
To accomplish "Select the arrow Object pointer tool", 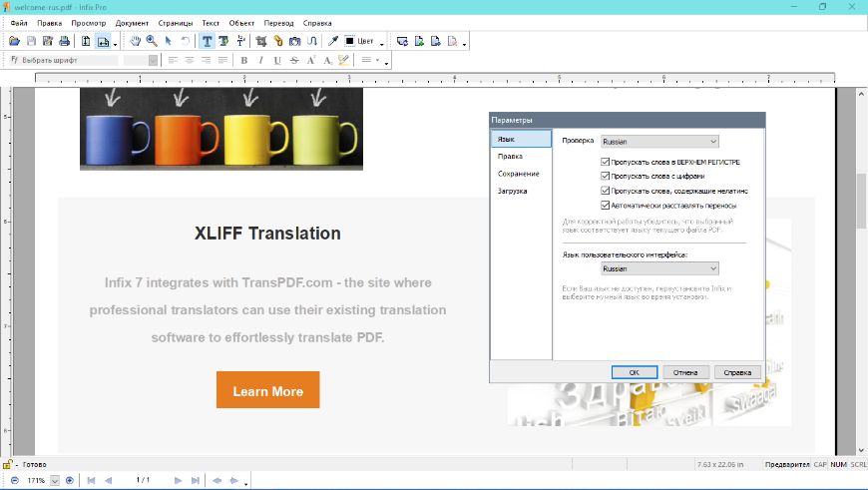I will (168, 41).
